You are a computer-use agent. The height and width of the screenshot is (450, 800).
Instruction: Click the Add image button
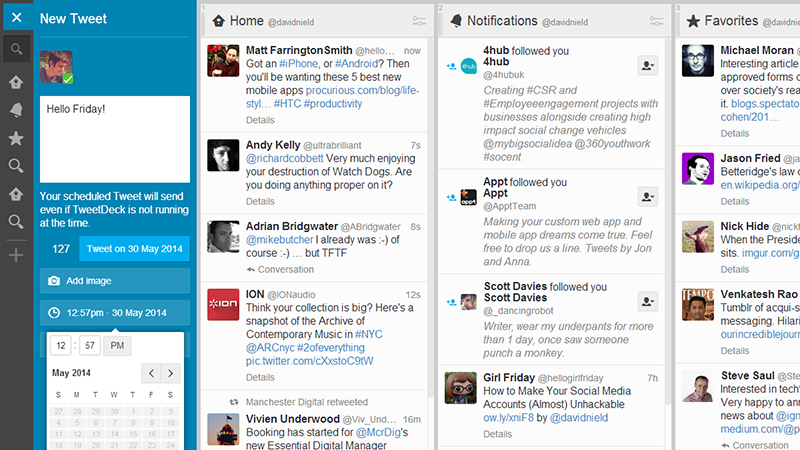click(x=115, y=281)
